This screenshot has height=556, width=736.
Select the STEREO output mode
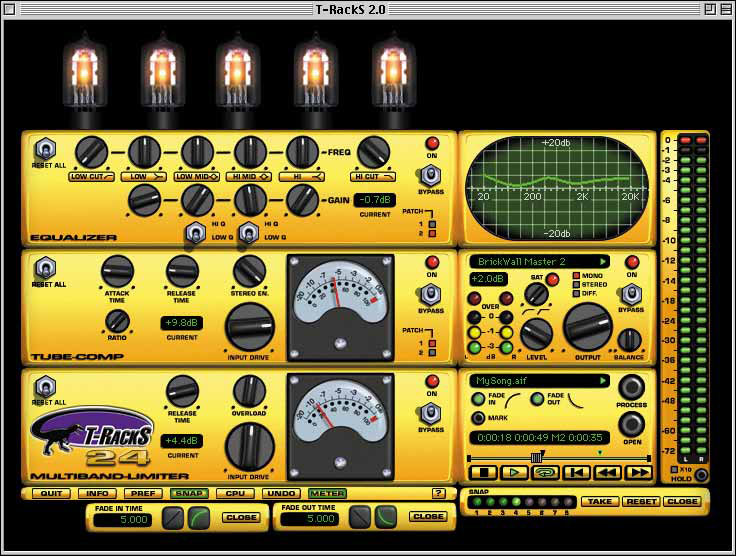pos(576,285)
